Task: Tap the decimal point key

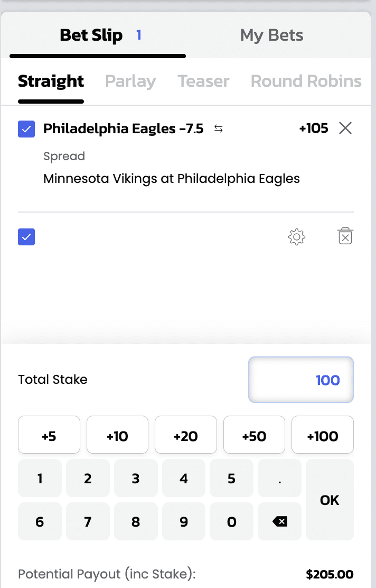Action: pos(280,478)
